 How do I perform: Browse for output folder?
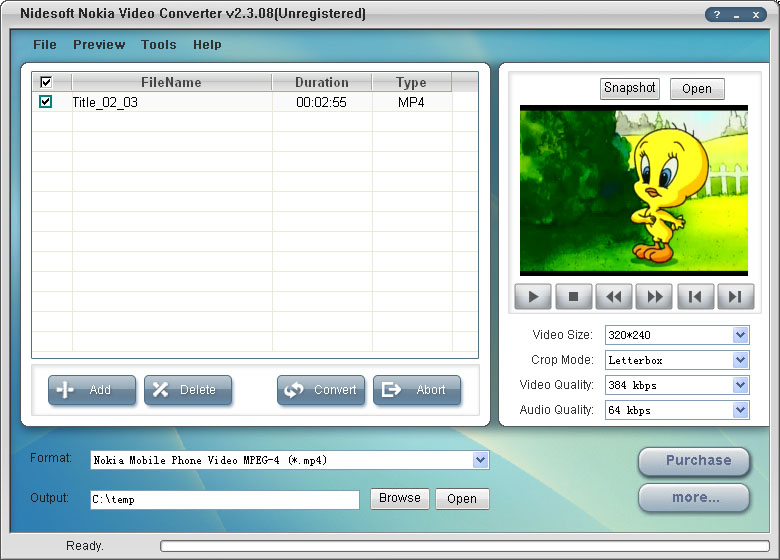pyautogui.click(x=400, y=498)
